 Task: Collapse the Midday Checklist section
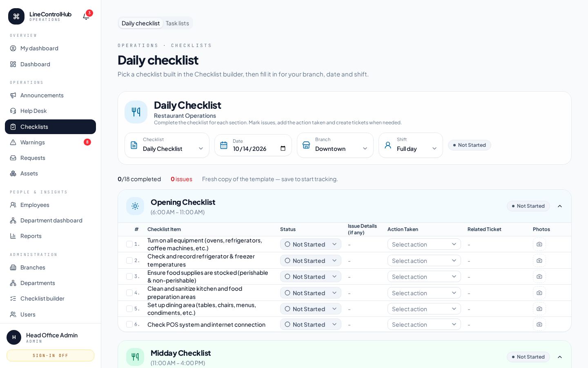click(x=560, y=357)
